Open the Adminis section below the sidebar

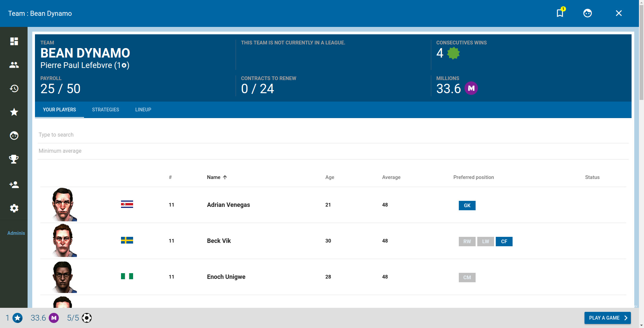[16, 233]
